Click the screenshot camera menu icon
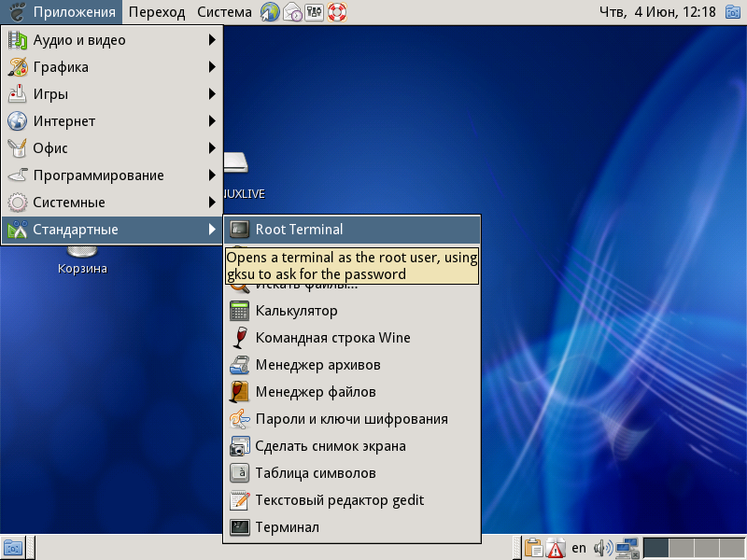747x560 pixels. pyautogui.click(x=240, y=447)
